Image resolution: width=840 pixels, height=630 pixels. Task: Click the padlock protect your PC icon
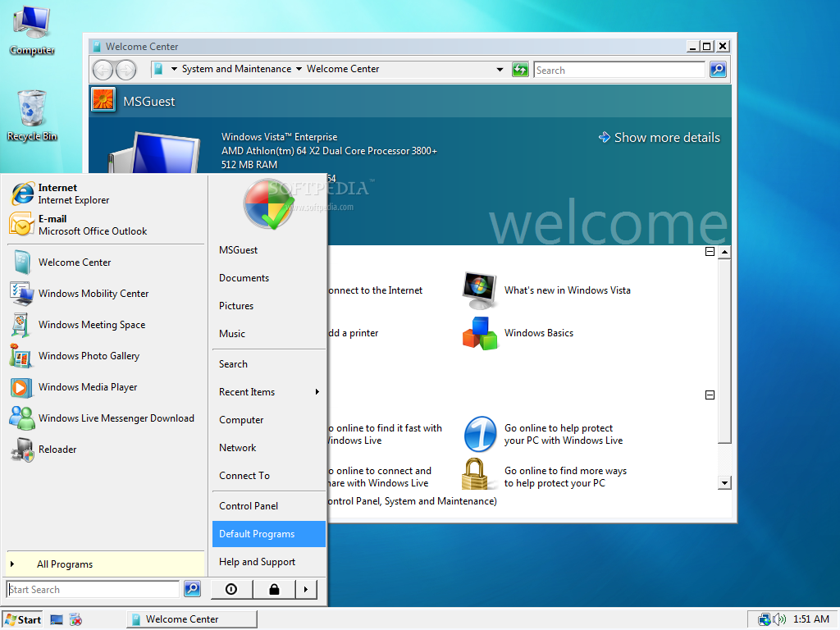point(475,473)
